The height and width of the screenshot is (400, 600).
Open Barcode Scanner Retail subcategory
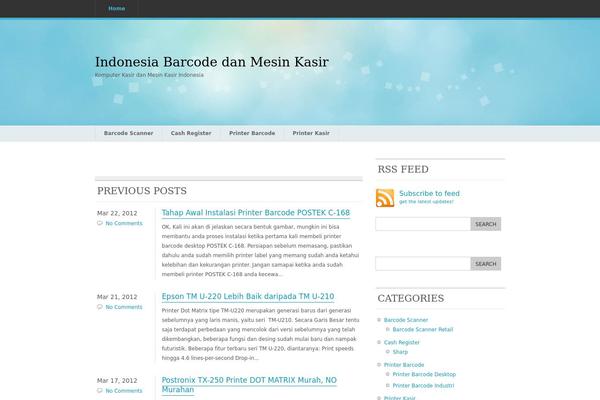point(423,330)
